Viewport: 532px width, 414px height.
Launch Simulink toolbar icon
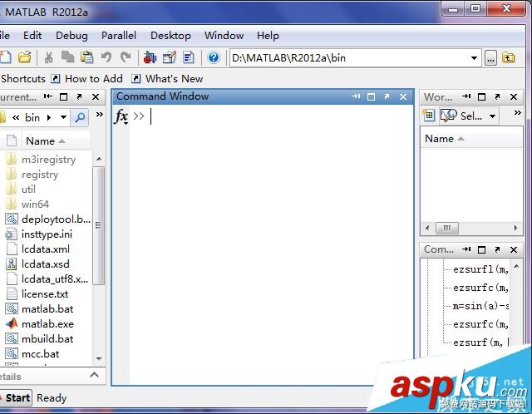click(x=150, y=57)
